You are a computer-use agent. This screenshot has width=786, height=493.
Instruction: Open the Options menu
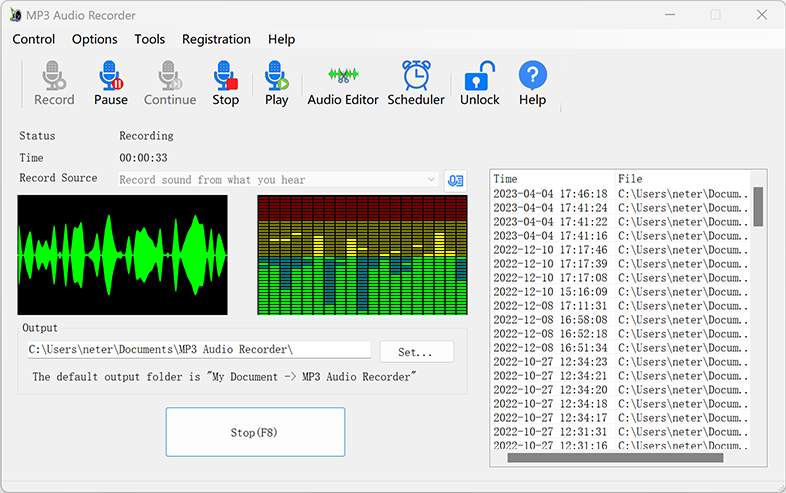pos(95,39)
